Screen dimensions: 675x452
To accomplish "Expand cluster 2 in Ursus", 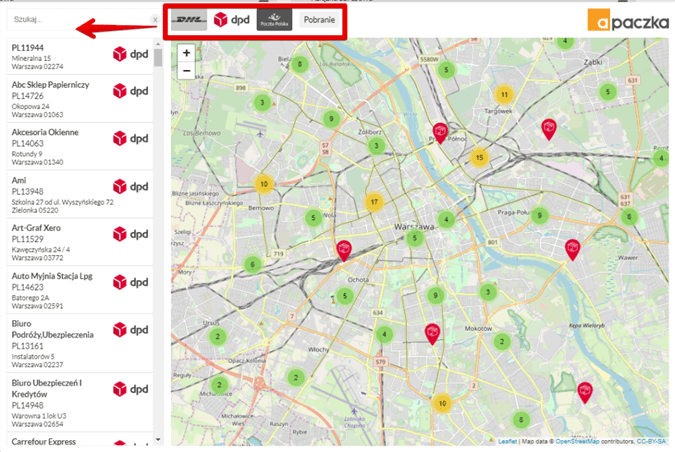I will coord(217,337).
